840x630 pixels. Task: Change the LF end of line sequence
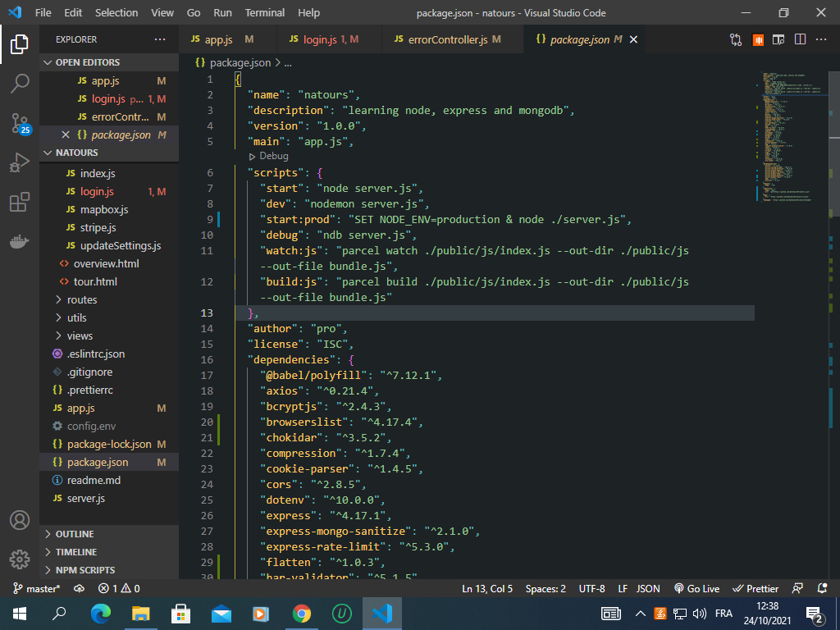pyautogui.click(x=623, y=589)
